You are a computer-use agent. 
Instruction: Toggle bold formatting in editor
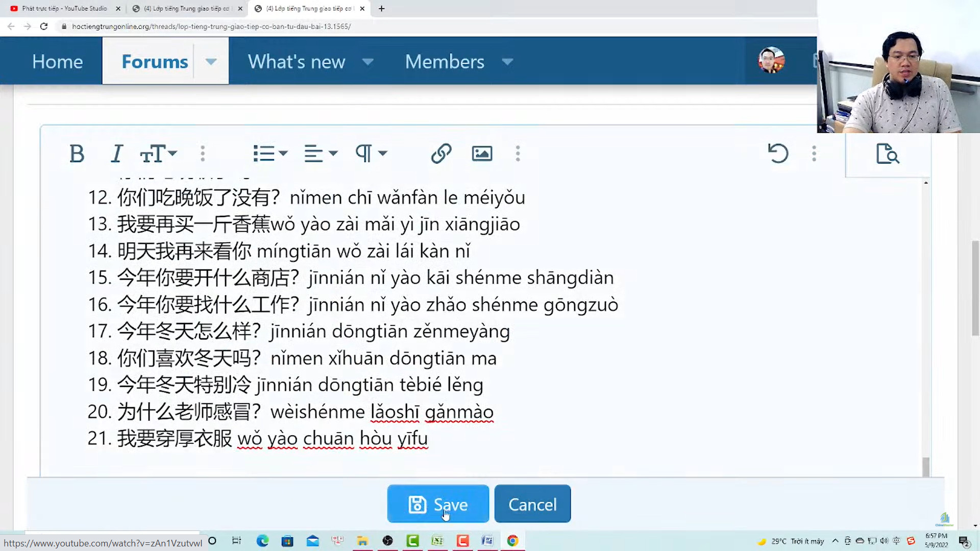coord(77,154)
